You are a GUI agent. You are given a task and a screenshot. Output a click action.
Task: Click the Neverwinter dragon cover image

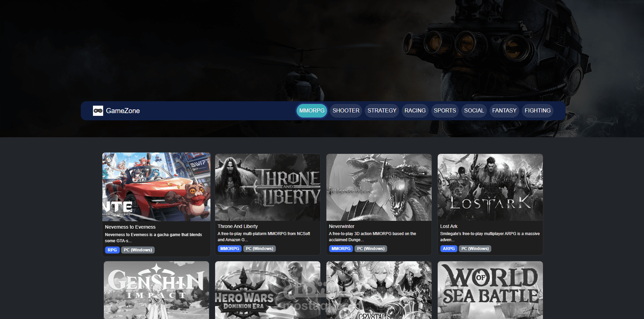[379, 188]
